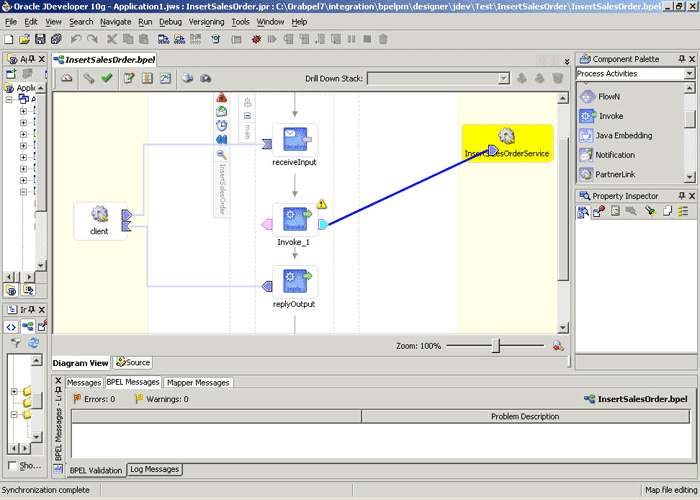Collapse the main scope minus toggle
This screenshot has width=700, height=500.
tap(247, 116)
